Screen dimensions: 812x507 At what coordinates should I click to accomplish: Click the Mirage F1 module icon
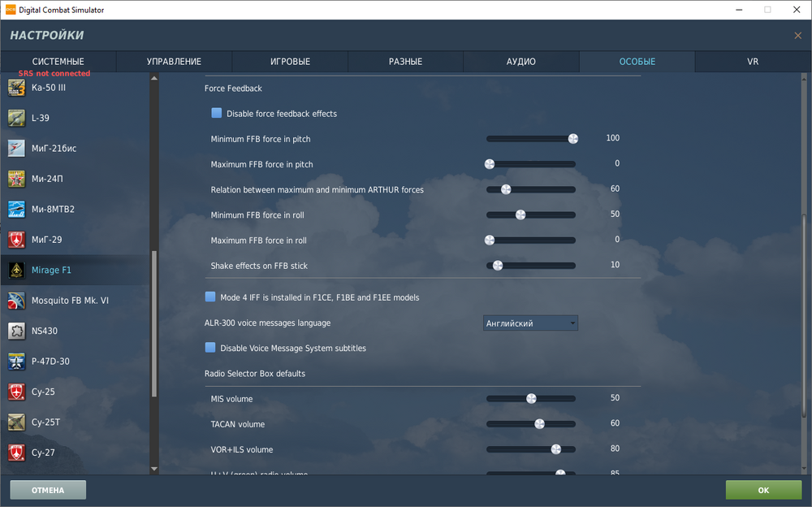[x=16, y=270]
